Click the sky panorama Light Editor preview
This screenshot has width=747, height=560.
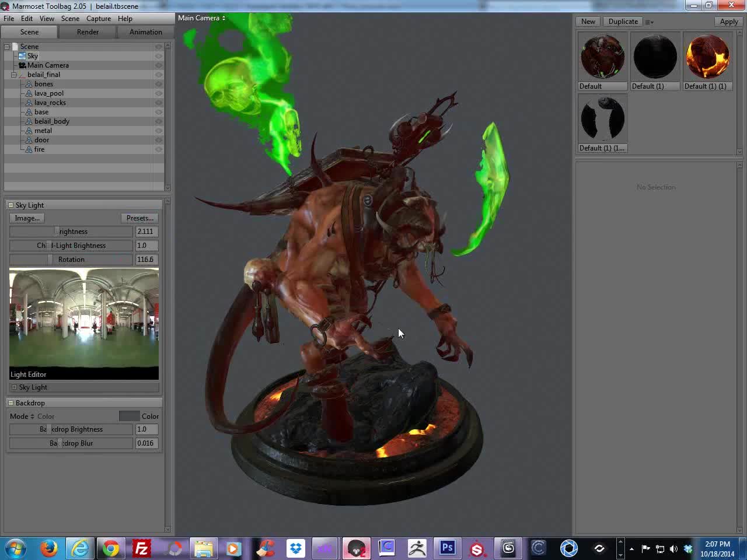(x=84, y=324)
